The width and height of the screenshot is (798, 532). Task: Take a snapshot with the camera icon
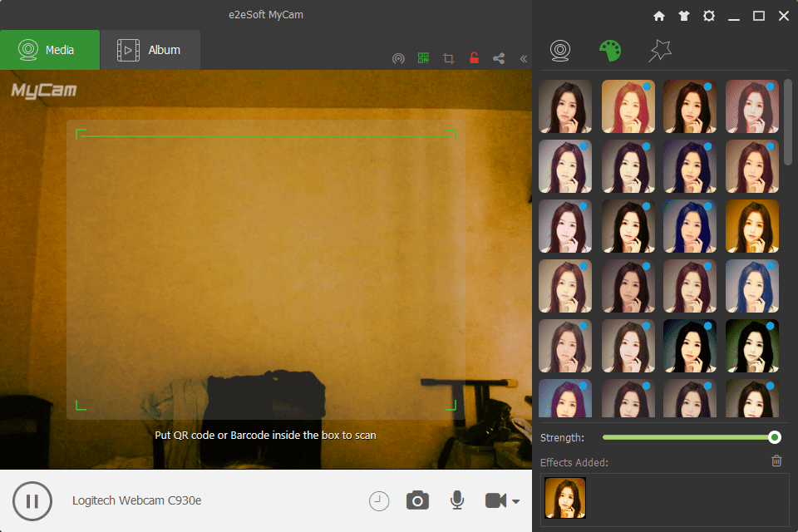(x=417, y=501)
